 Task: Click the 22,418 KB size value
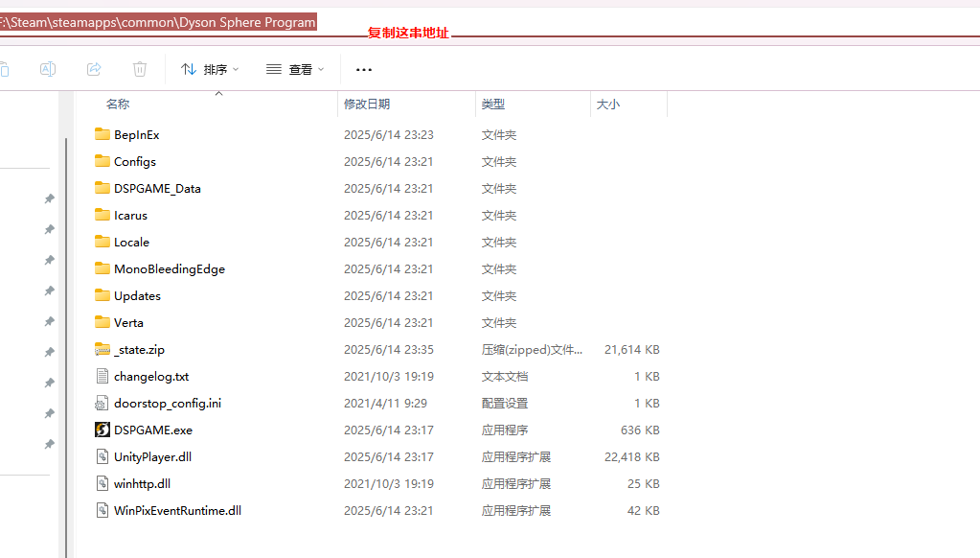click(x=632, y=457)
